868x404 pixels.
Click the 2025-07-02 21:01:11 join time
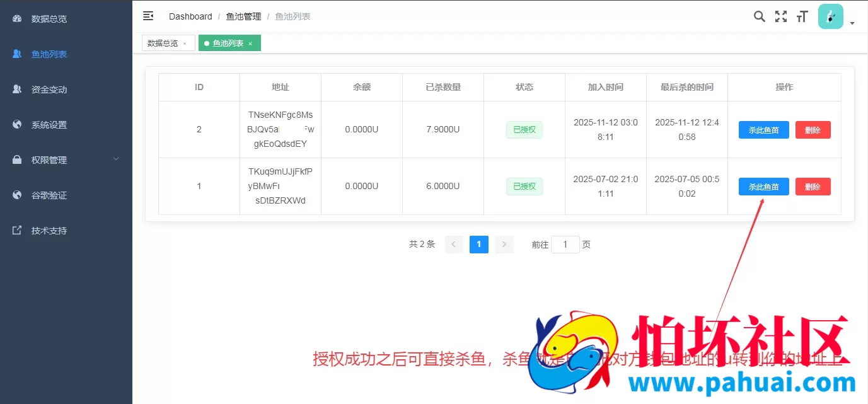606,186
